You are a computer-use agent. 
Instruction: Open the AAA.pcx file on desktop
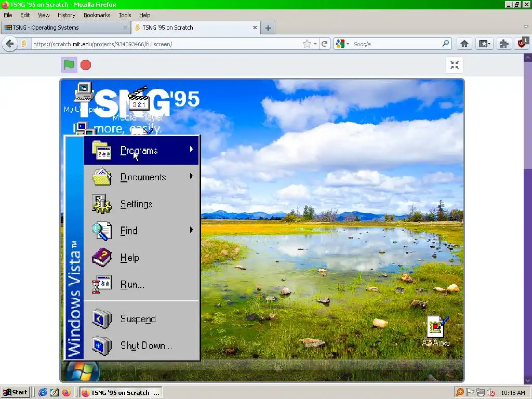coord(436,331)
